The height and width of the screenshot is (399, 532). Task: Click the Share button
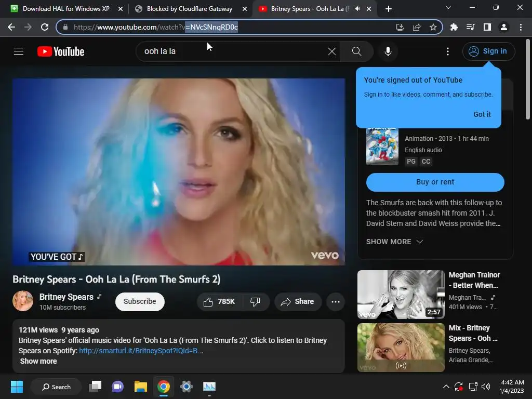tap(298, 302)
